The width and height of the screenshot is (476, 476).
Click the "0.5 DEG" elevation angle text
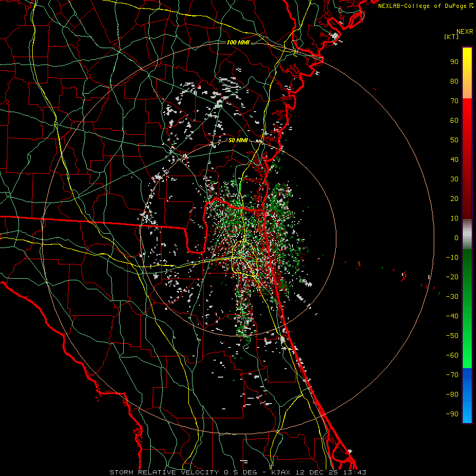click(241, 472)
